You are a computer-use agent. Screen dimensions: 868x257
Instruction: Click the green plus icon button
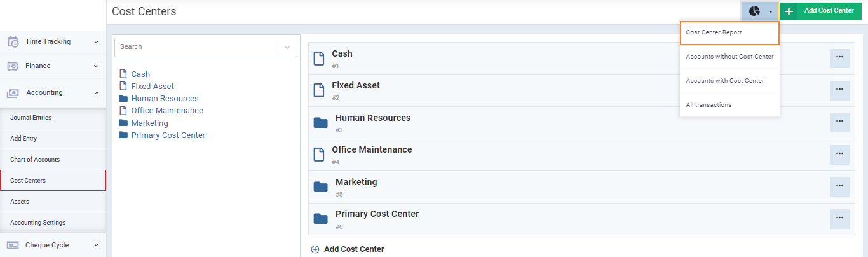[789, 11]
